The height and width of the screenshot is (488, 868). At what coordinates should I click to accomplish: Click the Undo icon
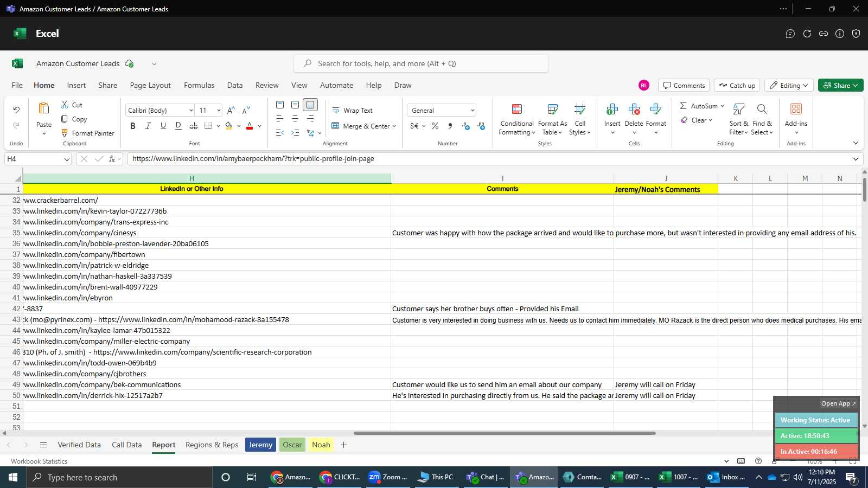click(x=16, y=110)
